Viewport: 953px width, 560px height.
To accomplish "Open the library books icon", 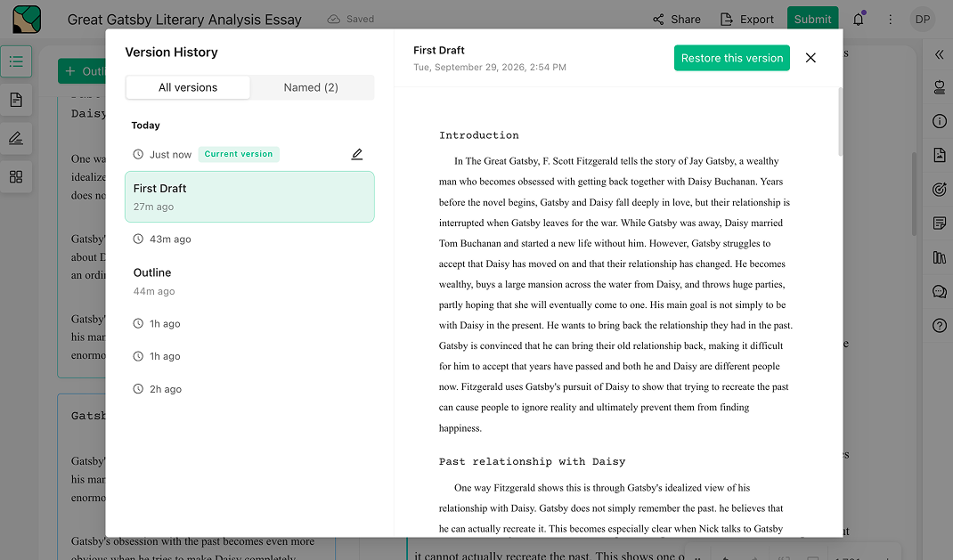I will click(939, 257).
